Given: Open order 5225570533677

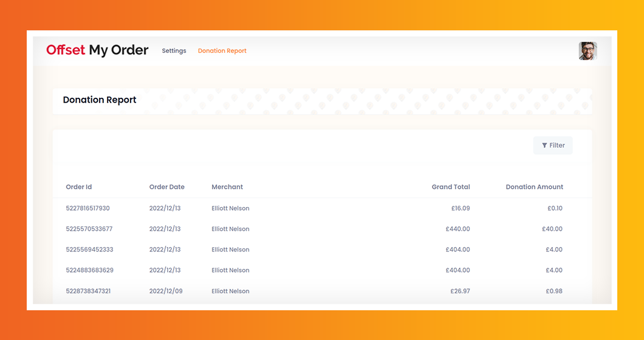Looking at the screenshot, I should pos(89,229).
